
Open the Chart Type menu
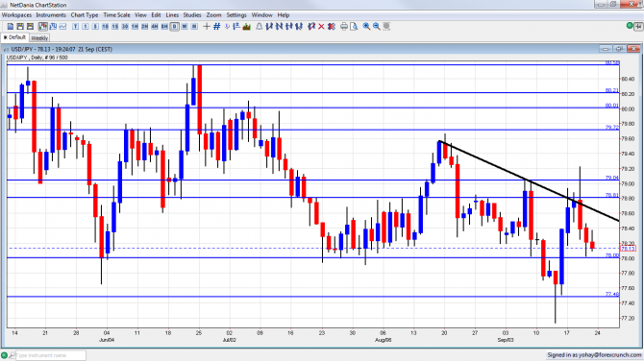click(x=85, y=15)
